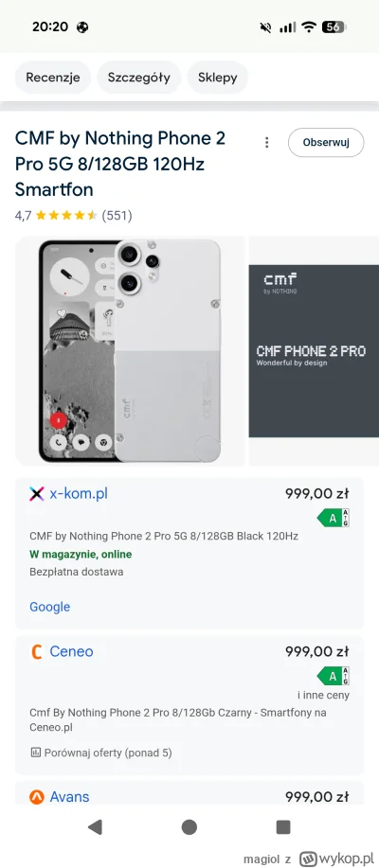This screenshot has height=868, width=379.
Task: Tap the Ceneo store logo icon
Action: 37,651
